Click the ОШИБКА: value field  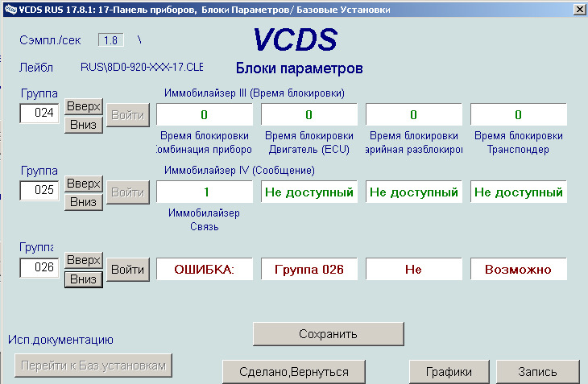pos(205,269)
